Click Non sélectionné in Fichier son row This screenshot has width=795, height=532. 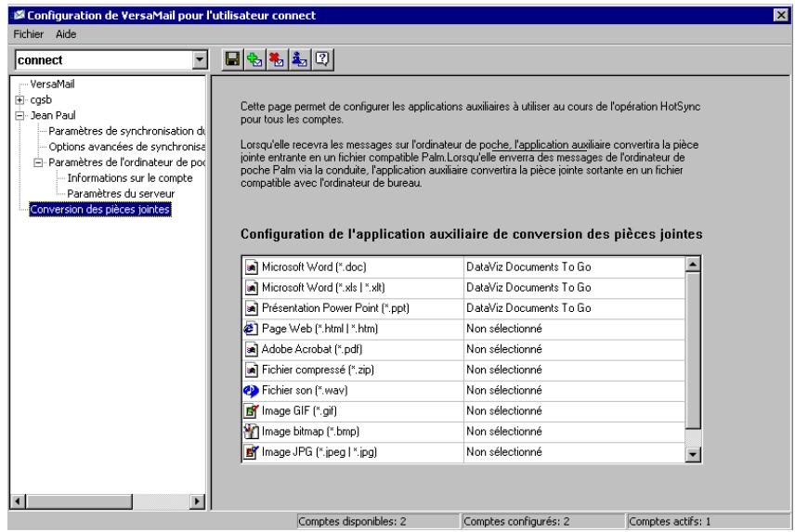click(504, 391)
